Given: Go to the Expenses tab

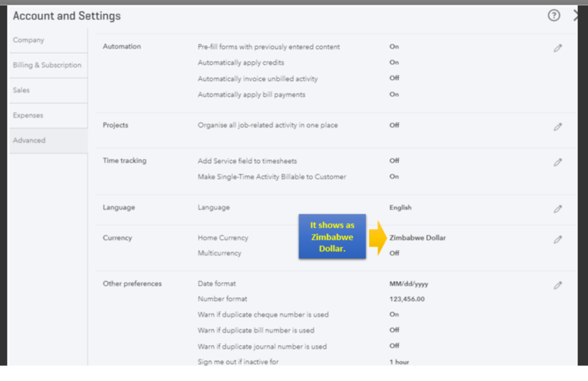Looking at the screenshot, I should coord(28,115).
